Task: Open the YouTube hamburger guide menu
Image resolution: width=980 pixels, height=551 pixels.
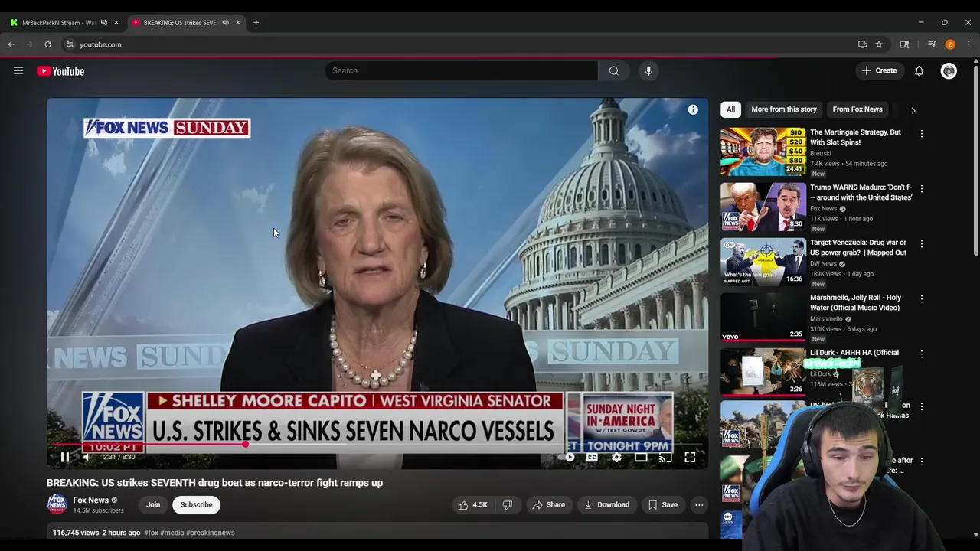Action: 18,71
